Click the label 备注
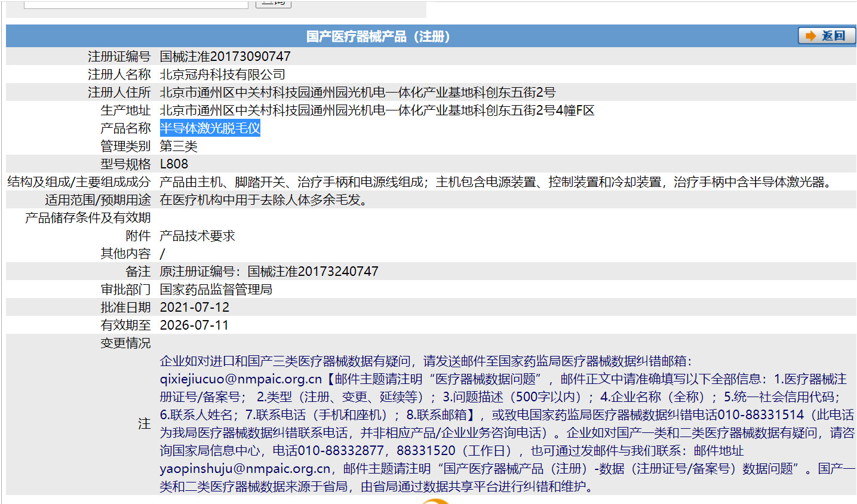Image resolution: width=857 pixels, height=504 pixels. [138, 271]
